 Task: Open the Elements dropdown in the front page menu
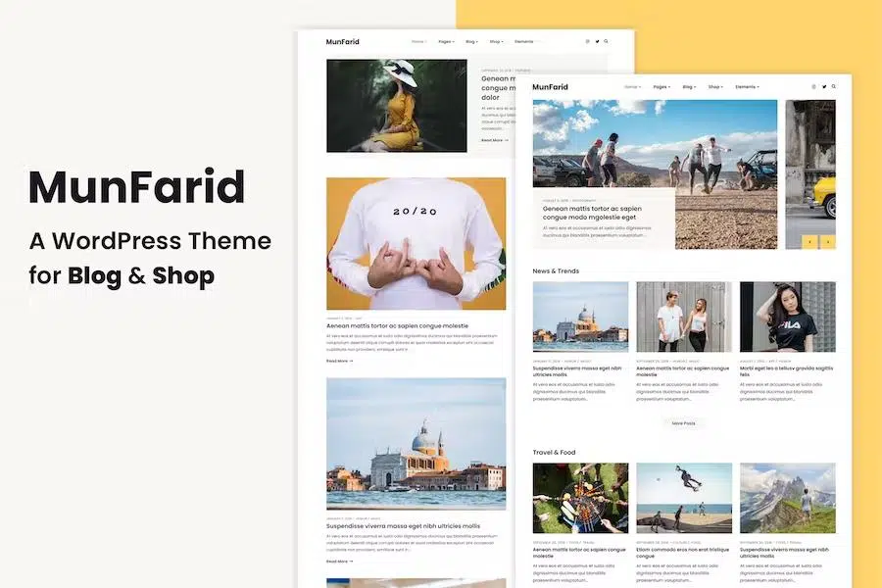[747, 86]
